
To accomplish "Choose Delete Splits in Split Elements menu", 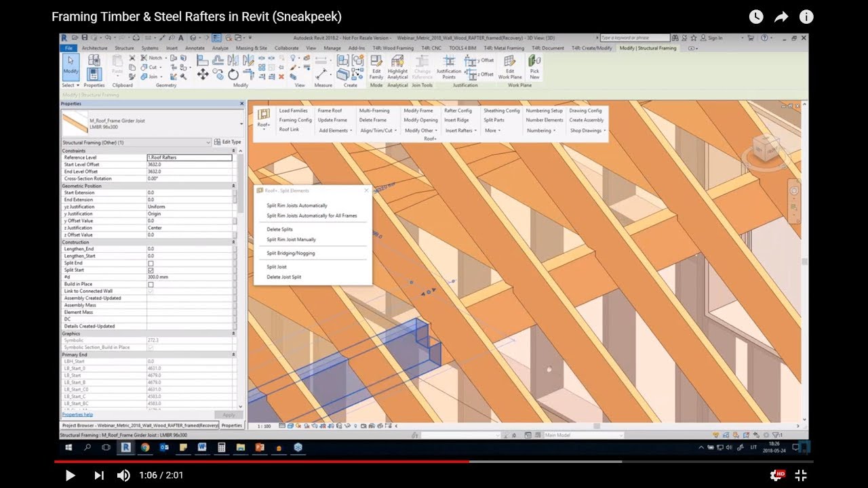I will (x=279, y=229).
